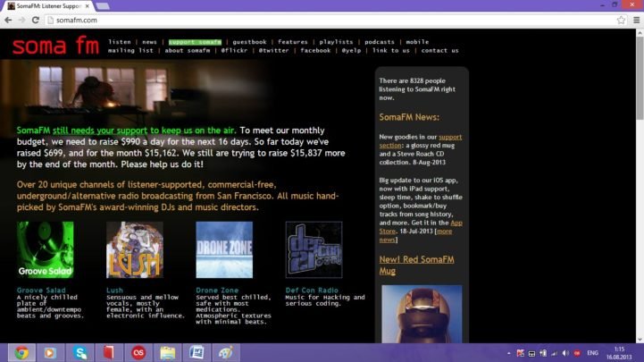Viewport: 644px width, 362px height.
Task: Open network signal tray icon
Action: tap(555, 353)
